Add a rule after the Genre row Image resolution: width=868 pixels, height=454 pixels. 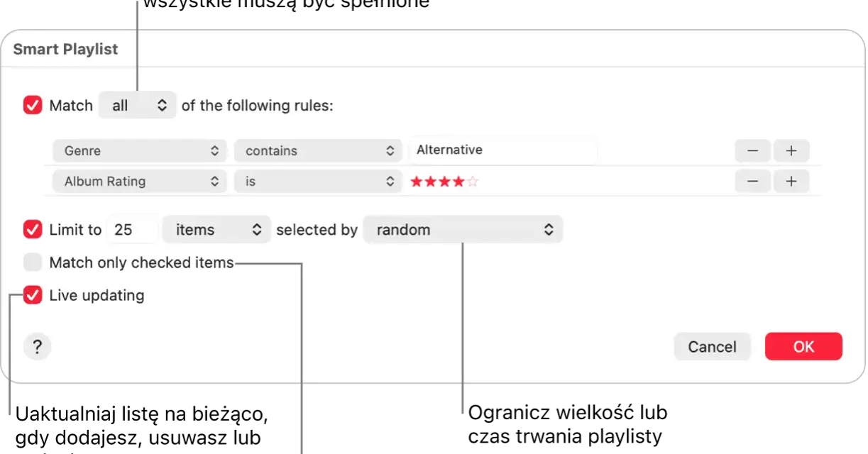791,151
